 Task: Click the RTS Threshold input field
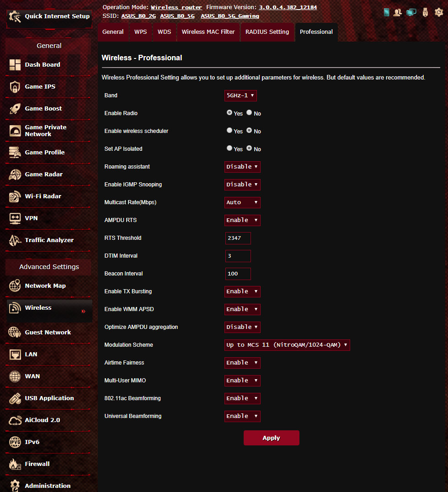click(238, 238)
